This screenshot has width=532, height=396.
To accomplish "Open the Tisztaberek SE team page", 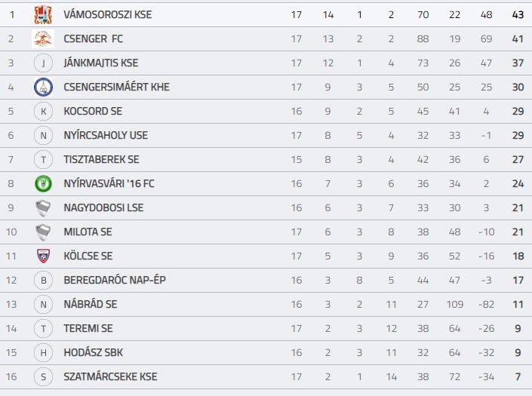I will coord(101,159).
